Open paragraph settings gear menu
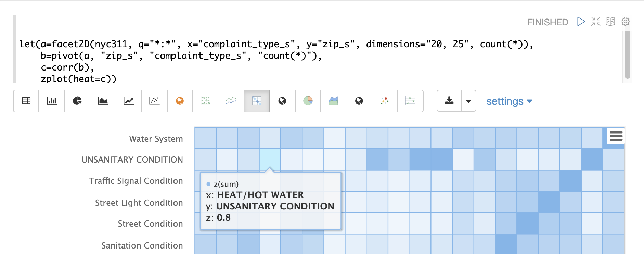The height and width of the screenshot is (254, 644). pyautogui.click(x=626, y=22)
